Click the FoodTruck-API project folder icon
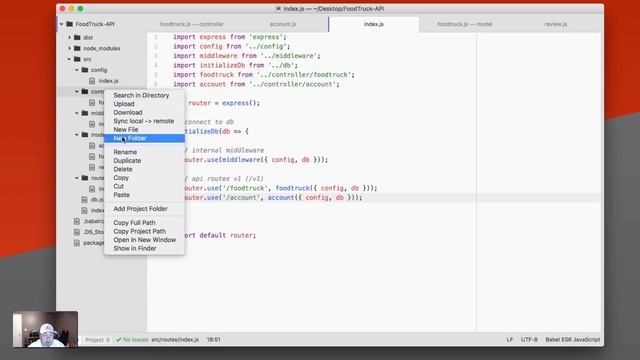Screen dimensions: 640x360 click(69, 24)
